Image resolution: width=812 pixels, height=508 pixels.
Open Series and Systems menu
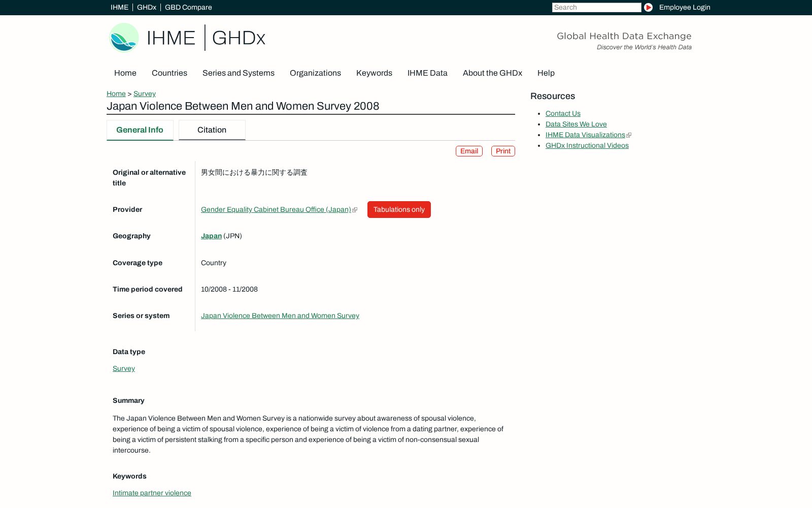[x=239, y=73]
